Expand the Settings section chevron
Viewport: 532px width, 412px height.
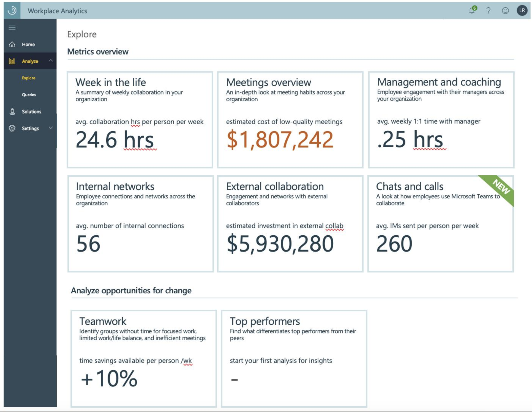click(51, 128)
